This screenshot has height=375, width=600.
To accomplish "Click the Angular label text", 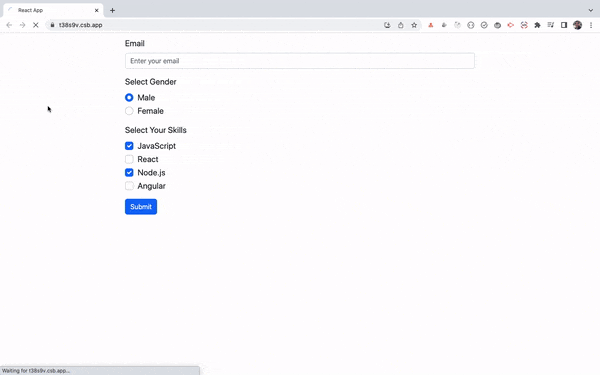I will tap(152, 186).
